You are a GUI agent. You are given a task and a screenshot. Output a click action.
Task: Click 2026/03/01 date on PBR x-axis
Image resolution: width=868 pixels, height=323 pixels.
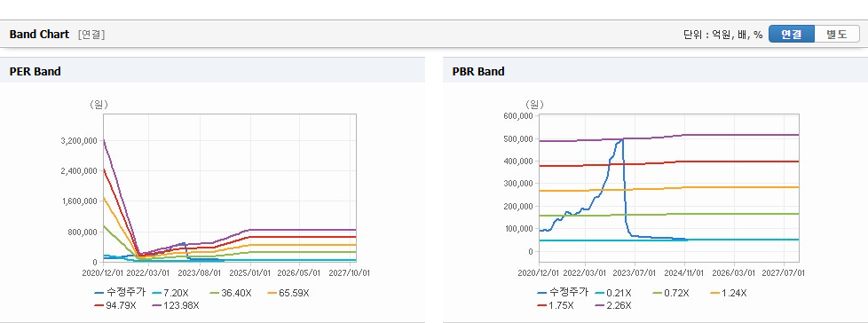click(x=735, y=273)
